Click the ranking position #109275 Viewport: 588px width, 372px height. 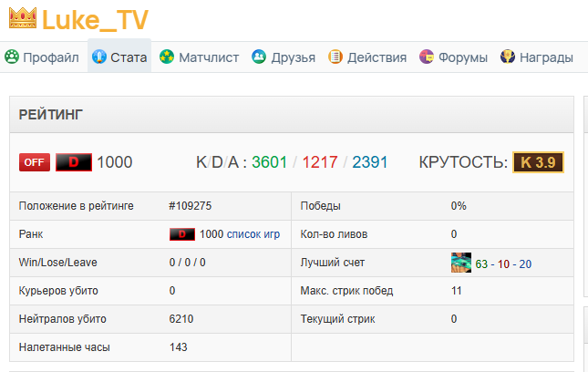[191, 206]
